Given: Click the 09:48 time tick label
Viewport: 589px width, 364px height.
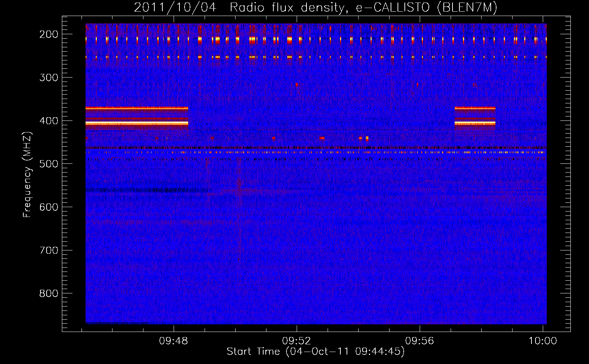Looking at the screenshot, I should point(174,341).
